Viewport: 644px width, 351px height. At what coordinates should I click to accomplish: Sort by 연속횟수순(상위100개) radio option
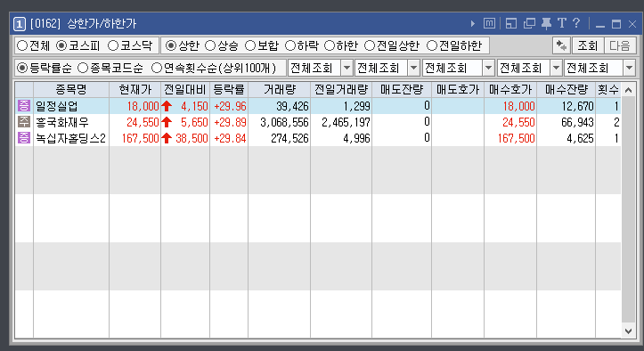[157, 68]
